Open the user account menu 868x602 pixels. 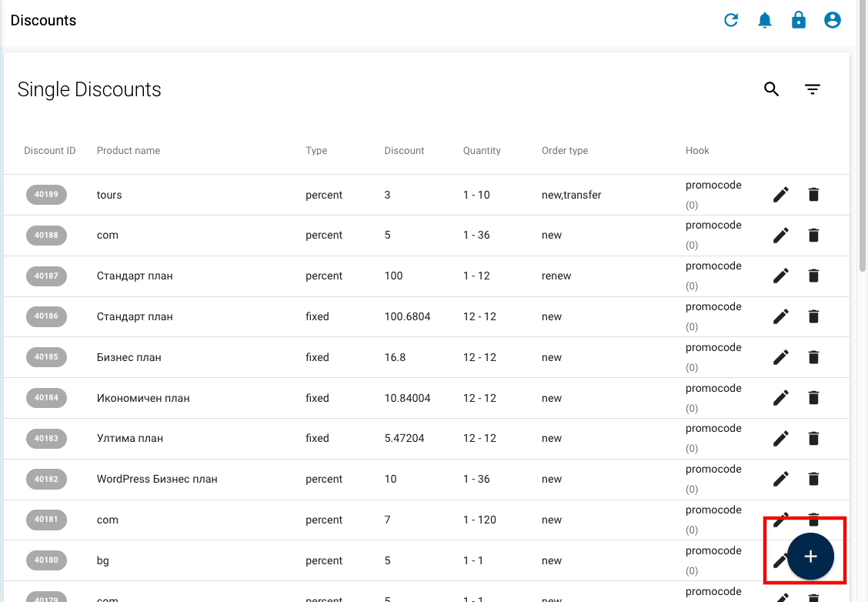point(832,20)
